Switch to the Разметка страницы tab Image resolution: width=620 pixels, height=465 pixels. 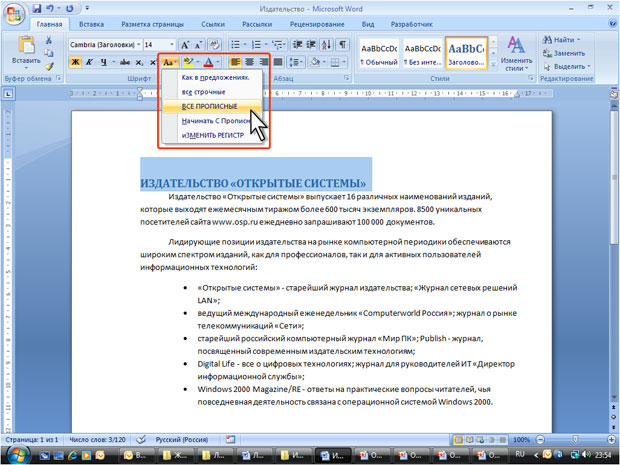(x=152, y=24)
